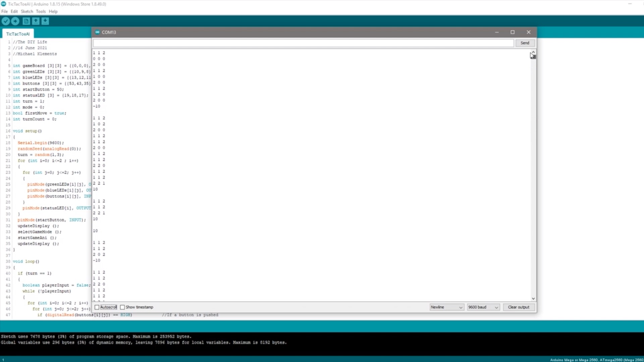Open the Newline line-ending dropdown
The height and width of the screenshot is (362, 644).
(x=447, y=307)
